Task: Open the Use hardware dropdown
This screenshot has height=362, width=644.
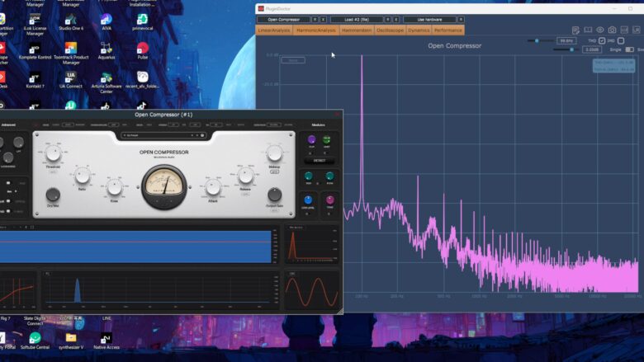Action: click(429, 19)
